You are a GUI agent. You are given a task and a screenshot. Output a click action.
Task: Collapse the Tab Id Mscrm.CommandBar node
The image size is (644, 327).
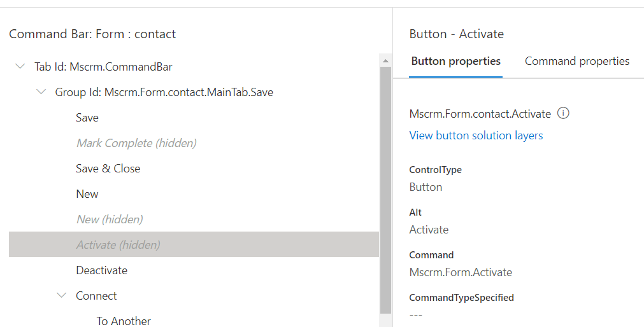20,66
